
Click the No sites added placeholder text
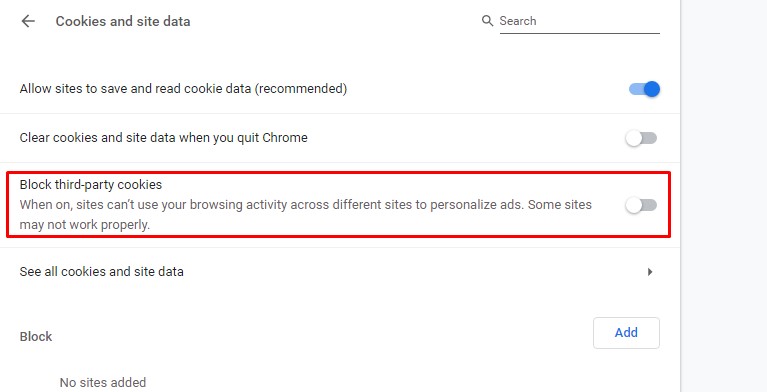pos(103,382)
